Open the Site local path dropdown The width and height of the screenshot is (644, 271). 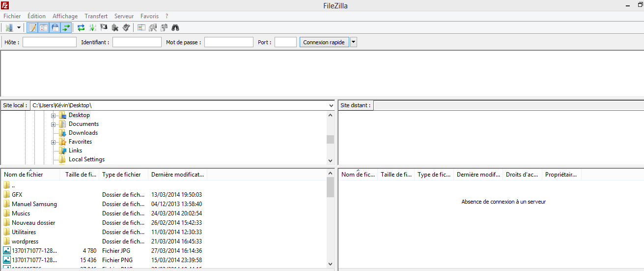click(331, 105)
